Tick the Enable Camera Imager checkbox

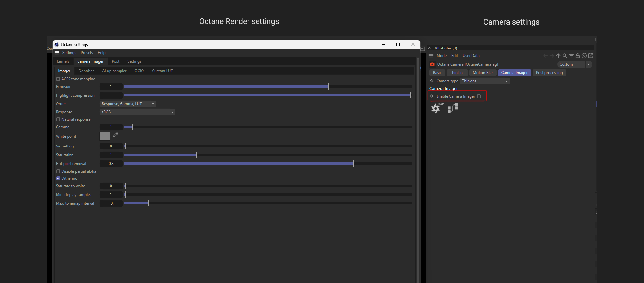coord(479,96)
